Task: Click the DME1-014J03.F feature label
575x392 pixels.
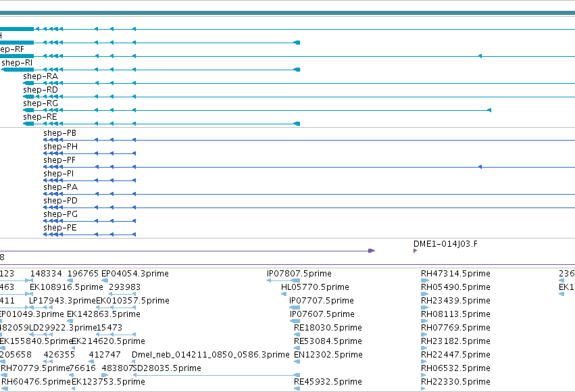Action: coord(445,244)
